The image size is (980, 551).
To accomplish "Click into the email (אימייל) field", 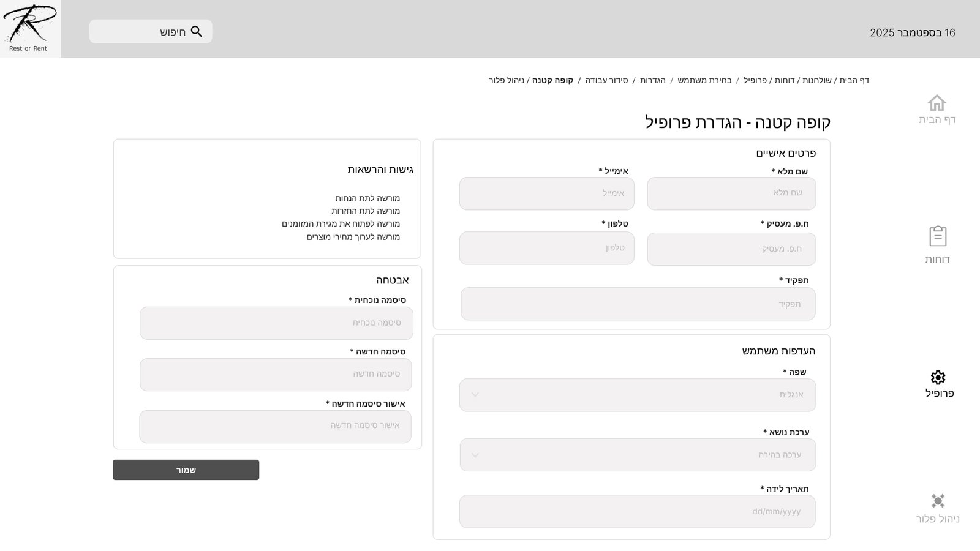I will click(546, 193).
